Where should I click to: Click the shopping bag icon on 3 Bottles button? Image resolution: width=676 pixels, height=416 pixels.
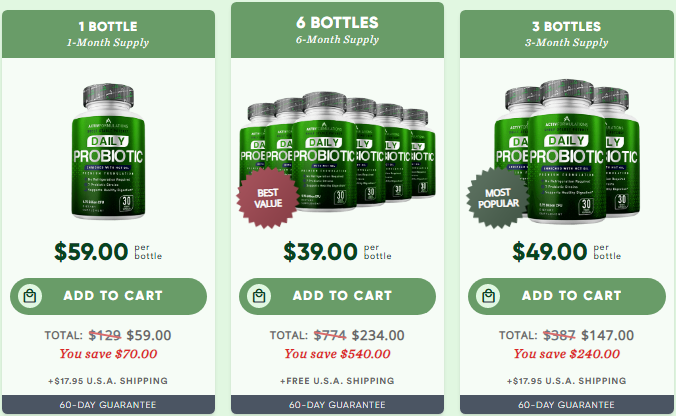488,296
